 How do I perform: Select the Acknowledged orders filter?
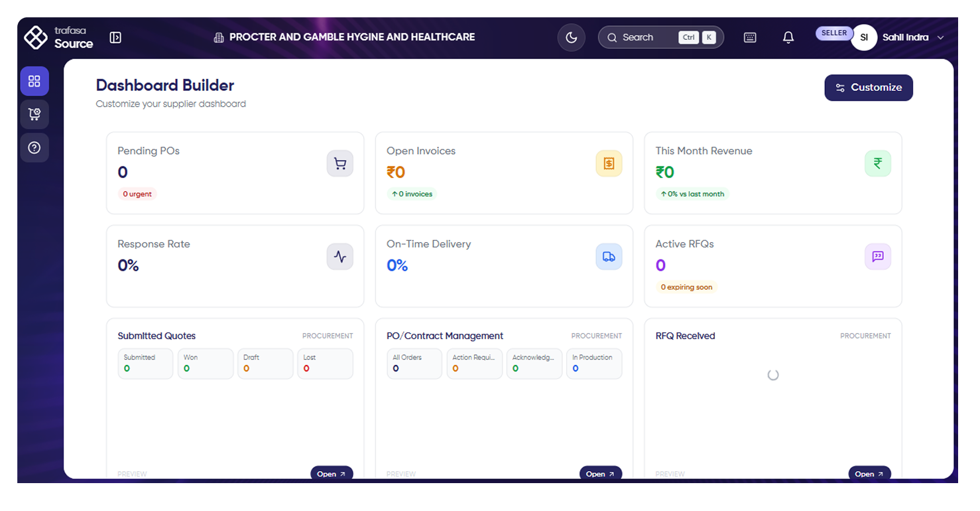tap(534, 364)
